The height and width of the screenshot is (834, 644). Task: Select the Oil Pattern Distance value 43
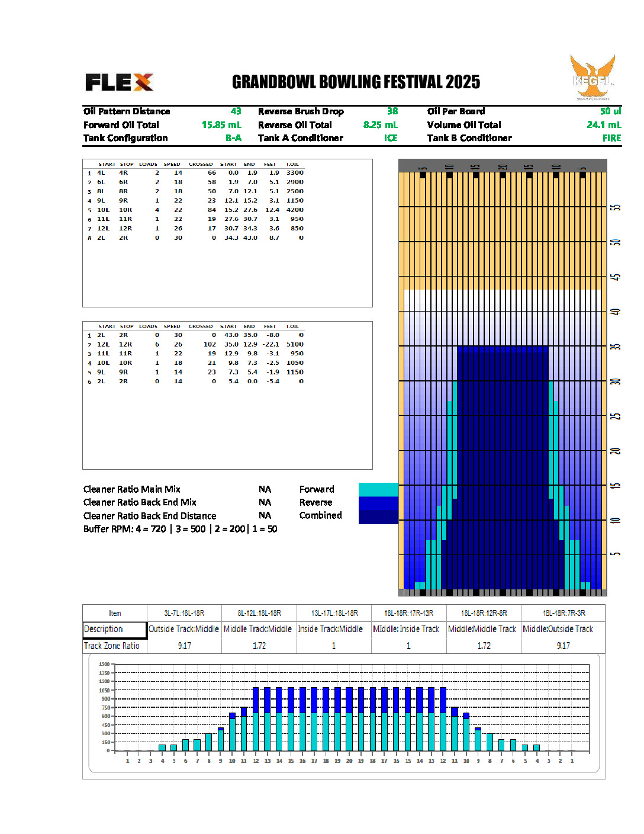(236, 111)
